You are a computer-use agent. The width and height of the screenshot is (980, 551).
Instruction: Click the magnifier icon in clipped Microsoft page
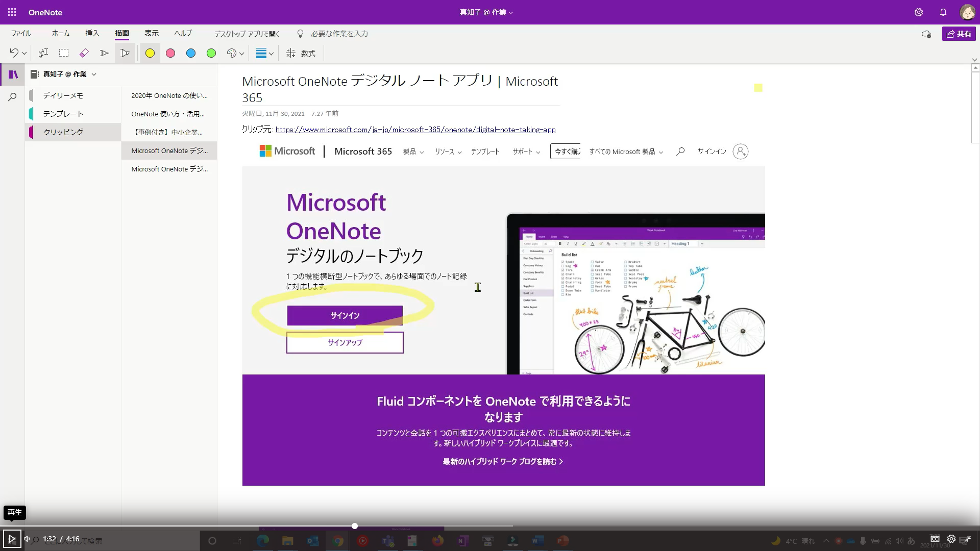tap(680, 151)
